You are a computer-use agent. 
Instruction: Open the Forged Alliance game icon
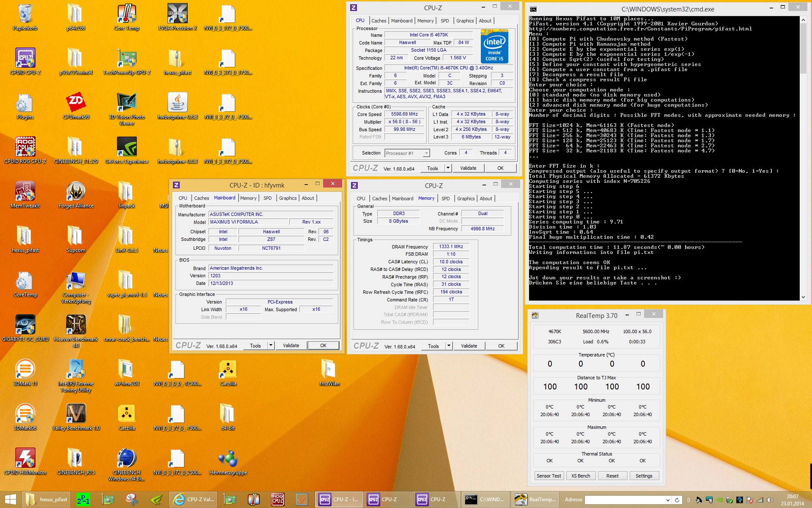click(76, 195)
